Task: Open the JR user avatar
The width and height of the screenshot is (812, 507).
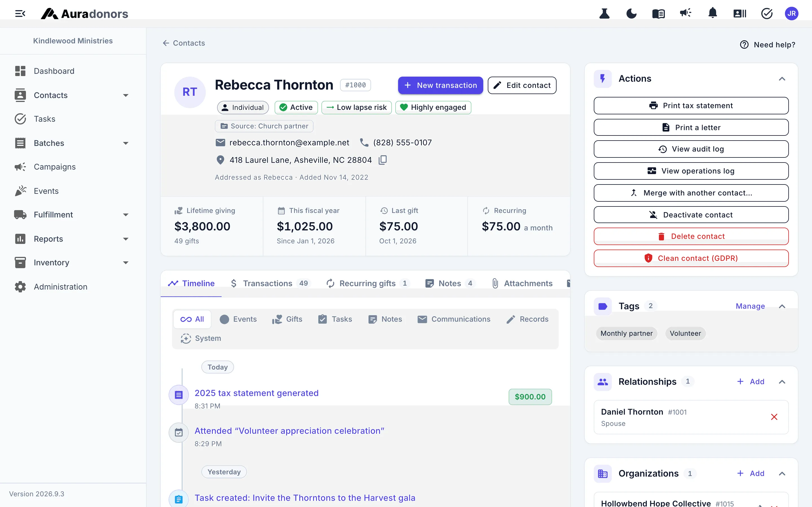Action: click(x=791, y=14)
